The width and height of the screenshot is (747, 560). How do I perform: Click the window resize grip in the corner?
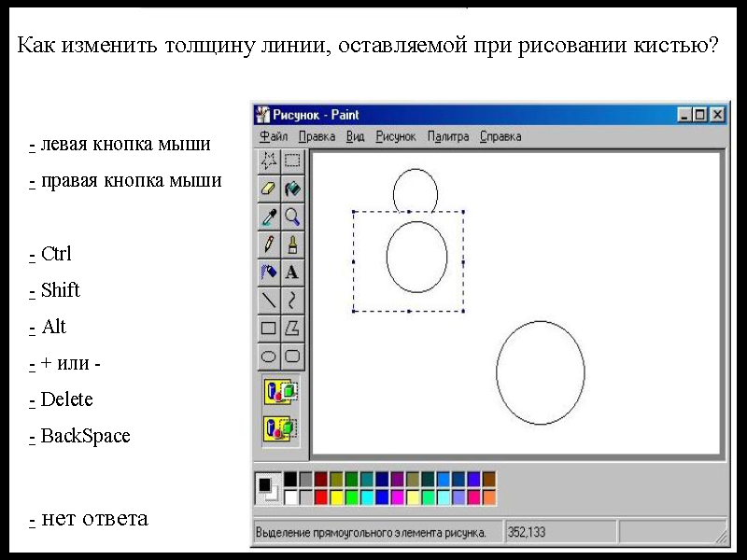[721, 536]
